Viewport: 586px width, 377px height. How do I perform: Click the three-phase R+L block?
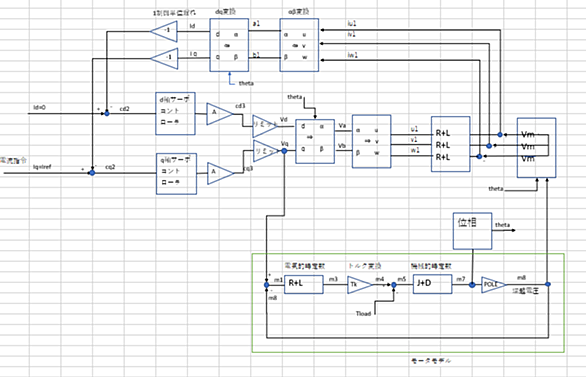pyautogui.click(x=450, y=144)
